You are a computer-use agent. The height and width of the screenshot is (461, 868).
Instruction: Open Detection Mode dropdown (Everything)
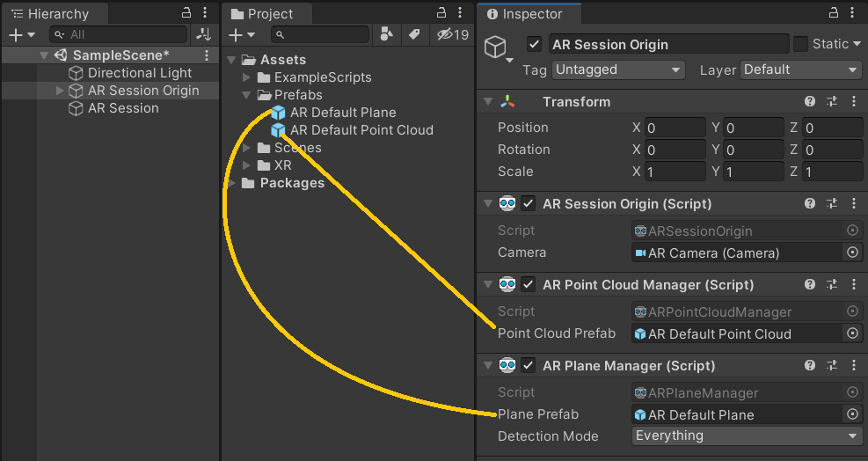[x=748, y=436]
